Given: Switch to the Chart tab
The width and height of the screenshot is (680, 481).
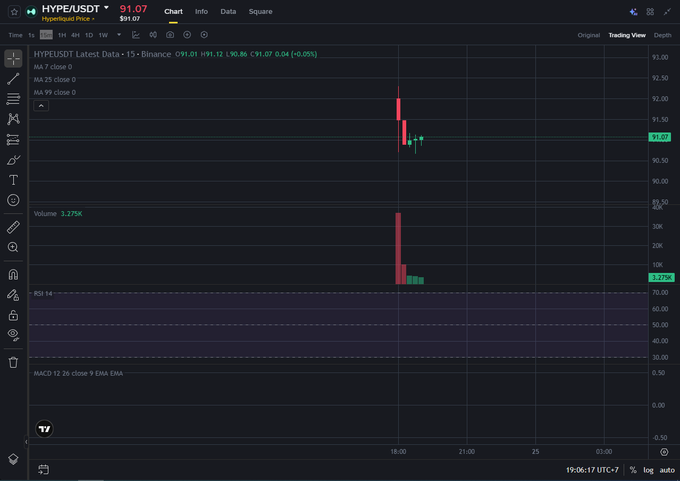Looking at the screenshot, I should (173, 12).
